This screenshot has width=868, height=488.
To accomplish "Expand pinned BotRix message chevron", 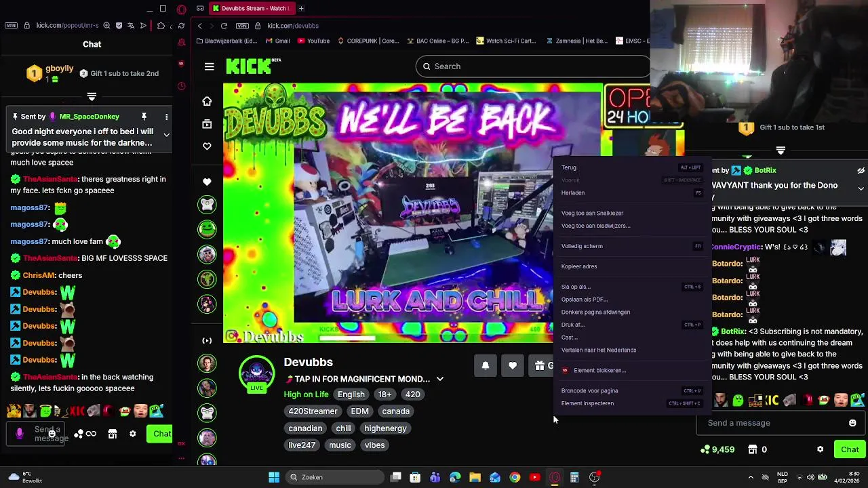I will point(861,188).
